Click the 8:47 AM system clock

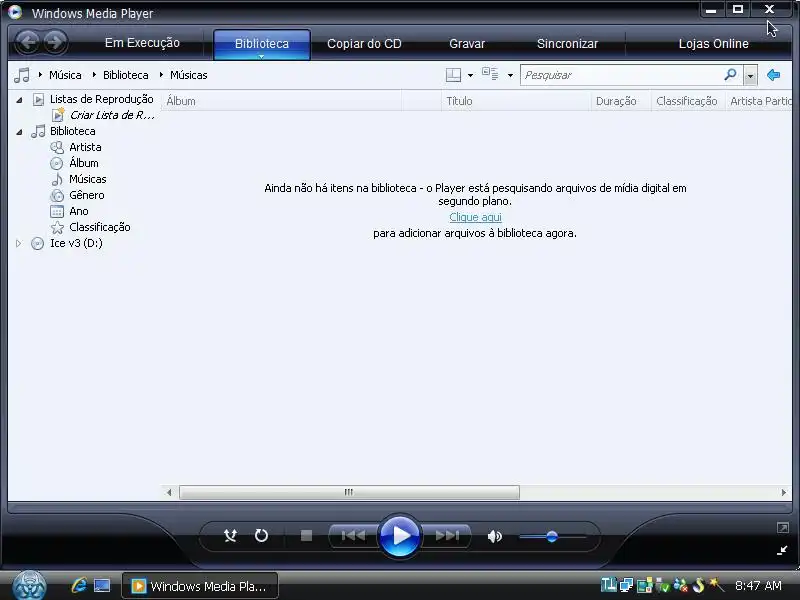pyautogui.click(x=758, y=585)
